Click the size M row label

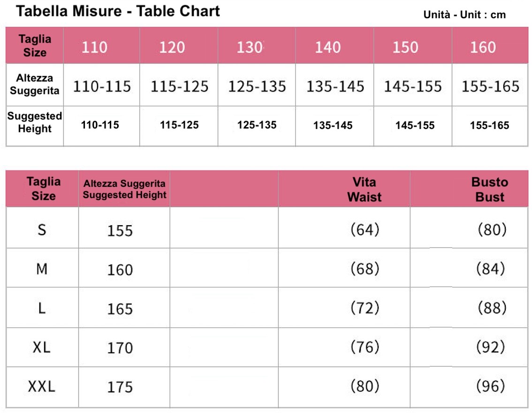click(x=42, y=269)
